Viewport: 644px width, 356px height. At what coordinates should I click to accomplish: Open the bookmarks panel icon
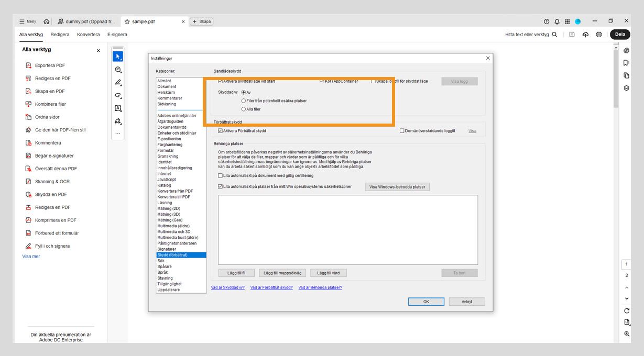pyautogui.click(x=626, y=63)
